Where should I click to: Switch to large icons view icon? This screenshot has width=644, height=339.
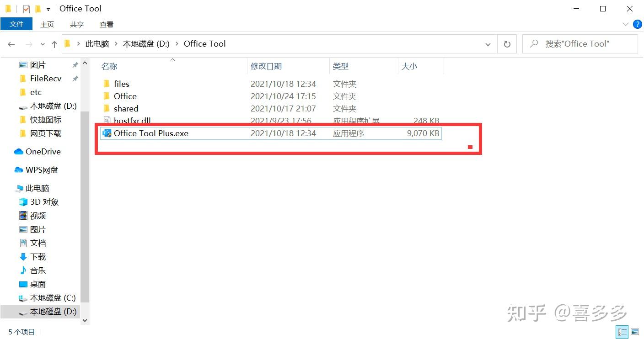634,332
